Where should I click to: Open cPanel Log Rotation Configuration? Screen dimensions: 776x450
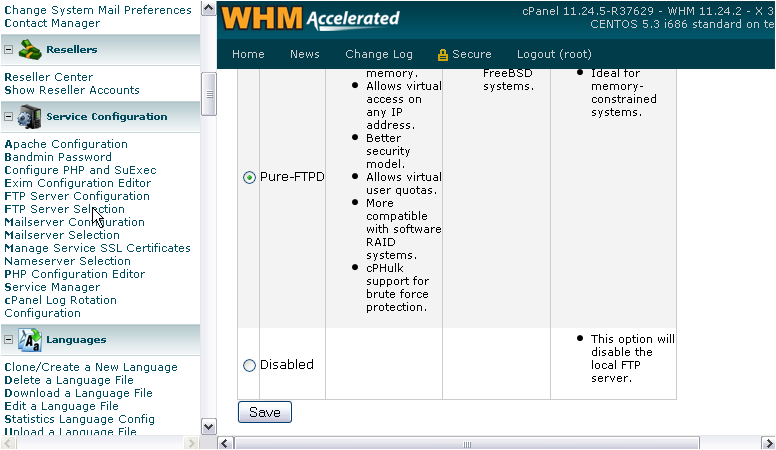pos(60,306)
